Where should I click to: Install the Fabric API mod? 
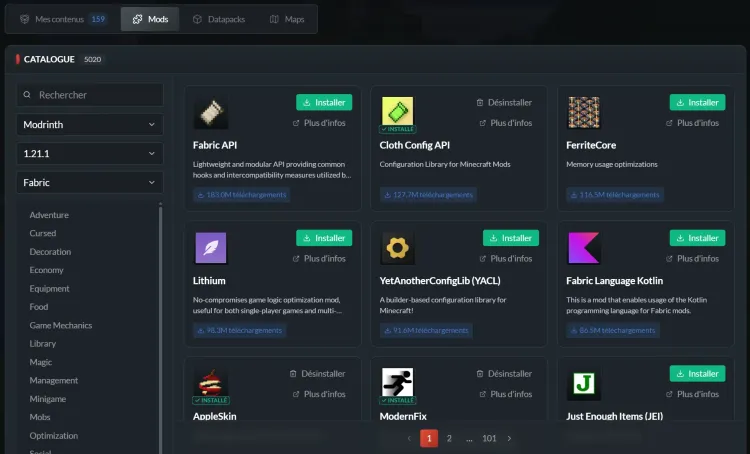[324, 102]
